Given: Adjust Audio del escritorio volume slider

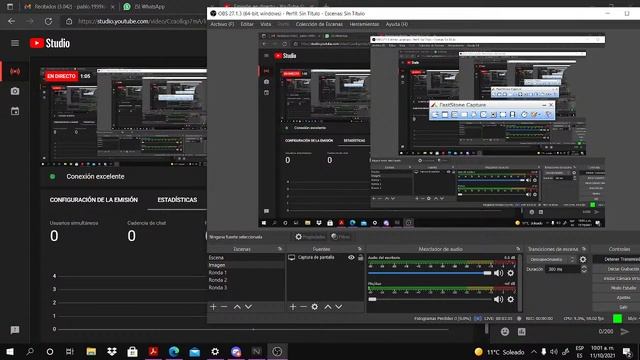Looking at the screenshot, I should point(429,273).
